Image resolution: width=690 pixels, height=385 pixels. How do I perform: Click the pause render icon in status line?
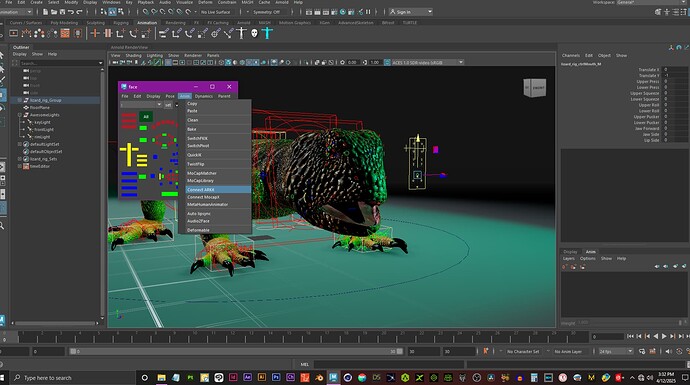point(368,12)
